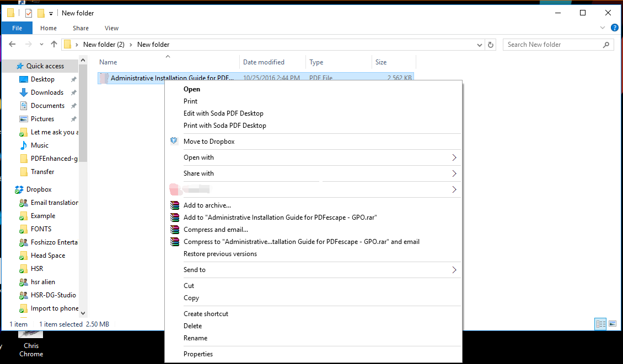
Task: Go up one folder level arrow
Action: (x=54, y=44)
